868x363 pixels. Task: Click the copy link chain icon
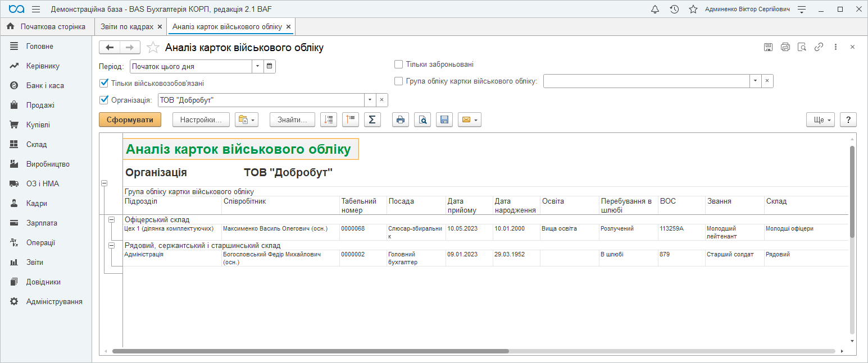tap(819, 47)
